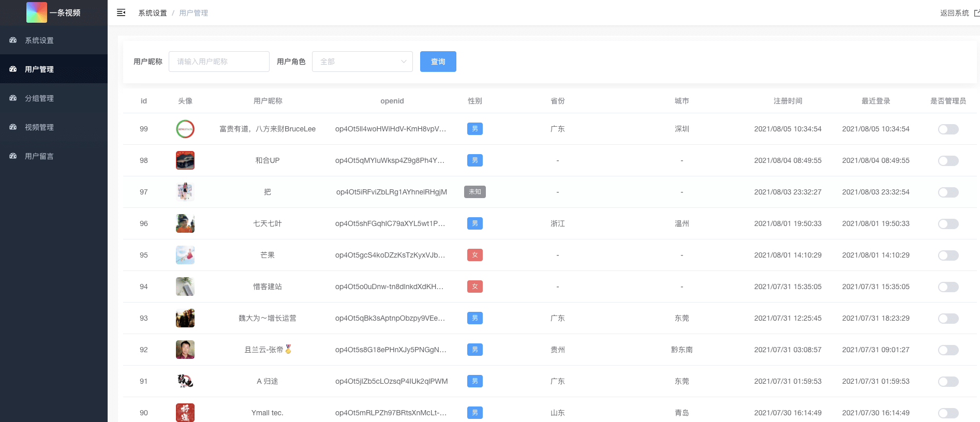Click 系统设置 breadcrumb link

153,13
